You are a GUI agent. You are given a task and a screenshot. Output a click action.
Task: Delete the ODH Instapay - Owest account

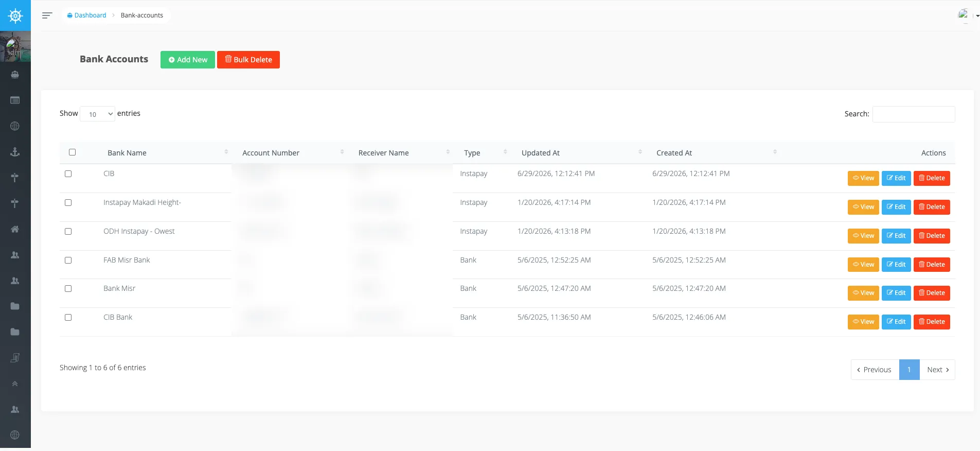point(932,236)
